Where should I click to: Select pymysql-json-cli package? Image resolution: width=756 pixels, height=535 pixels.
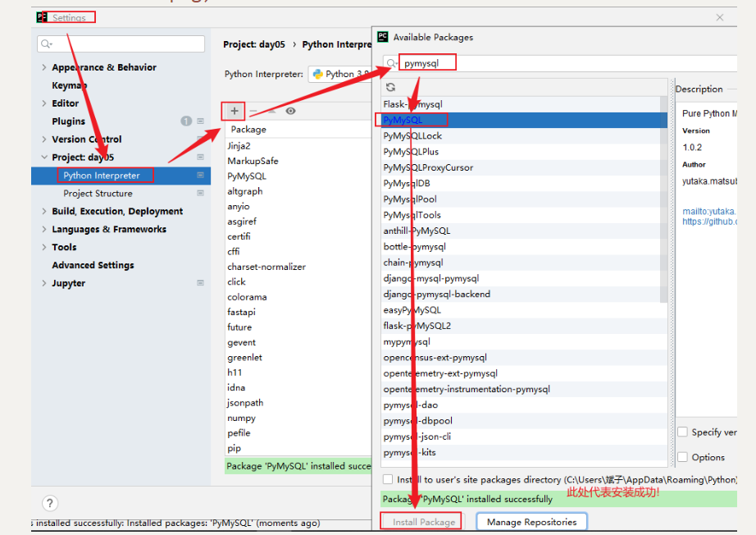pos(524,437)
